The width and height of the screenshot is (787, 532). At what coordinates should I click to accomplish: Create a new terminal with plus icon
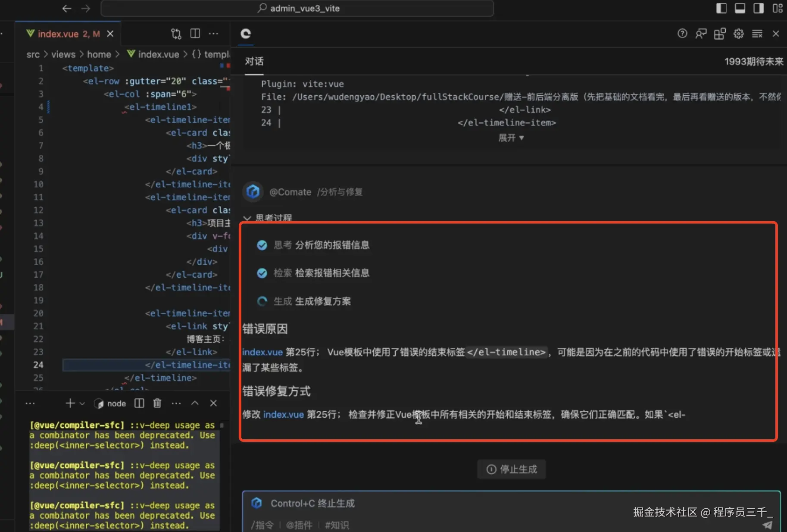click(x=70, y=403)
